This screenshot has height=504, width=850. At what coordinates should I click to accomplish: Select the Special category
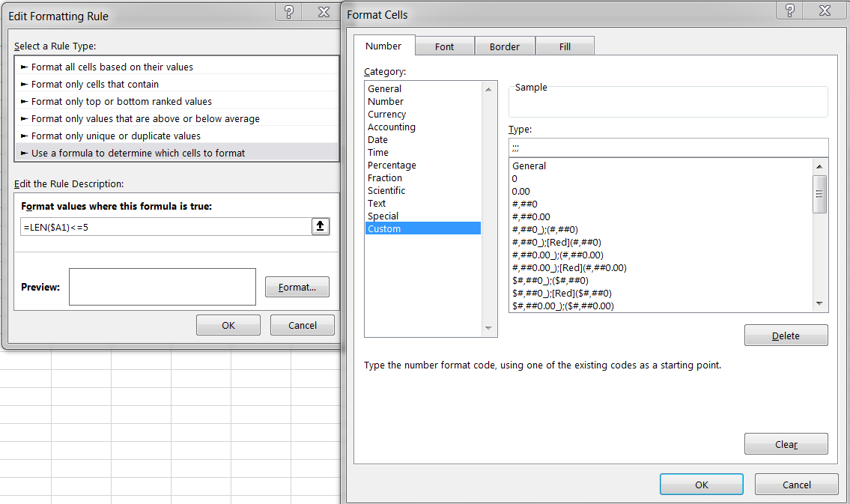coord(423,216)
